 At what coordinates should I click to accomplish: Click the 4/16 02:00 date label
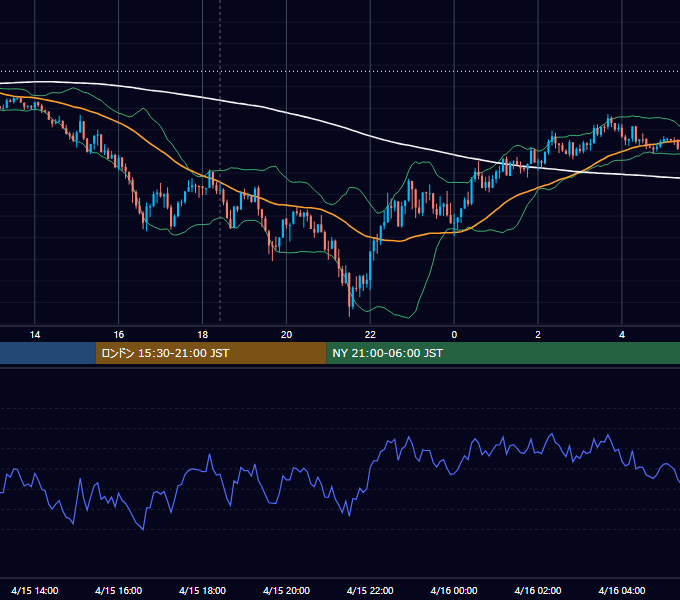pos(538,590)
